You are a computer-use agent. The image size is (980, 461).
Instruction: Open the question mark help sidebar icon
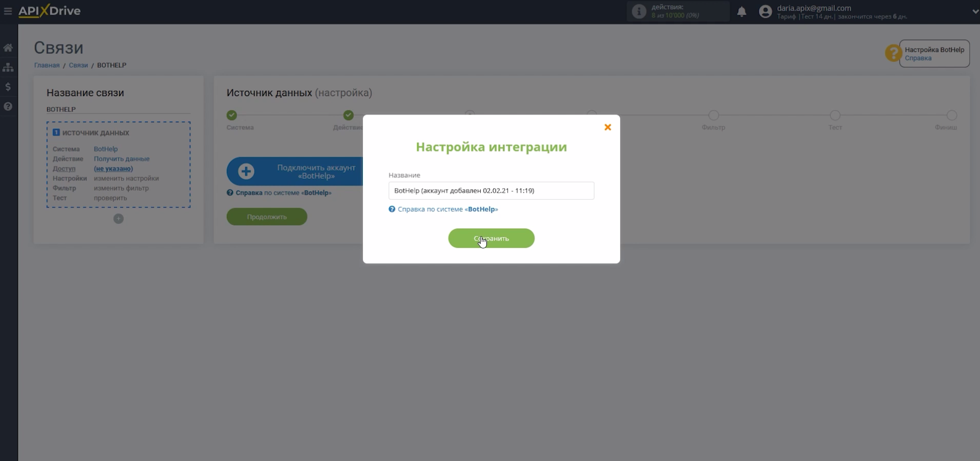click(8, 106)
